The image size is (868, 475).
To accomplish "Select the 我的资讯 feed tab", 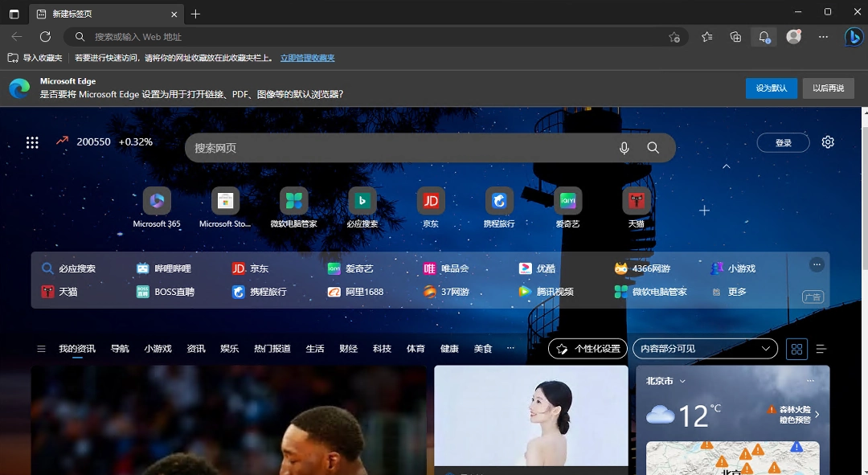I will pyautogui.click(x=77, y=349).
